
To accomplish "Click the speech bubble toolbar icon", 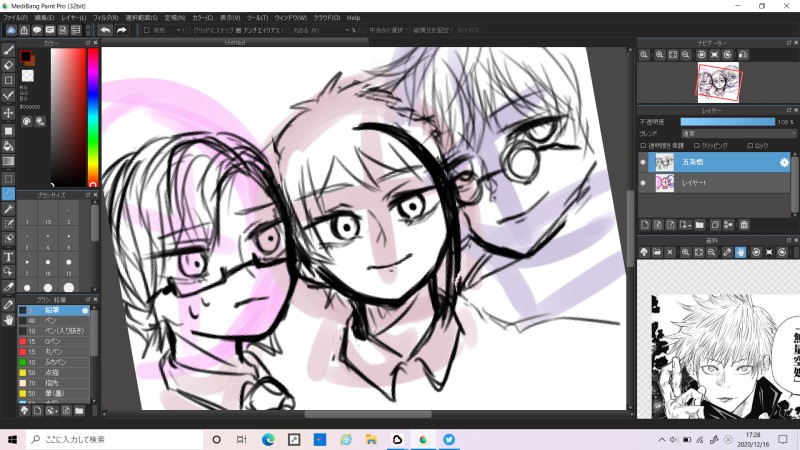I will pos(37,30).
